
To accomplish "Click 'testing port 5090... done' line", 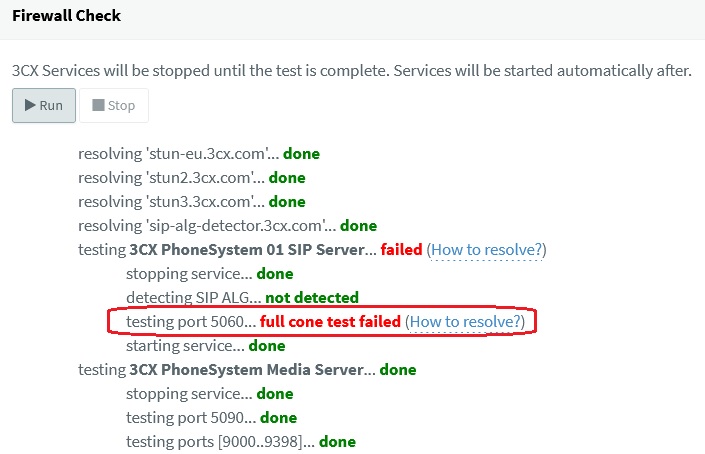I will pyautogui.click(x=211, y=418).
